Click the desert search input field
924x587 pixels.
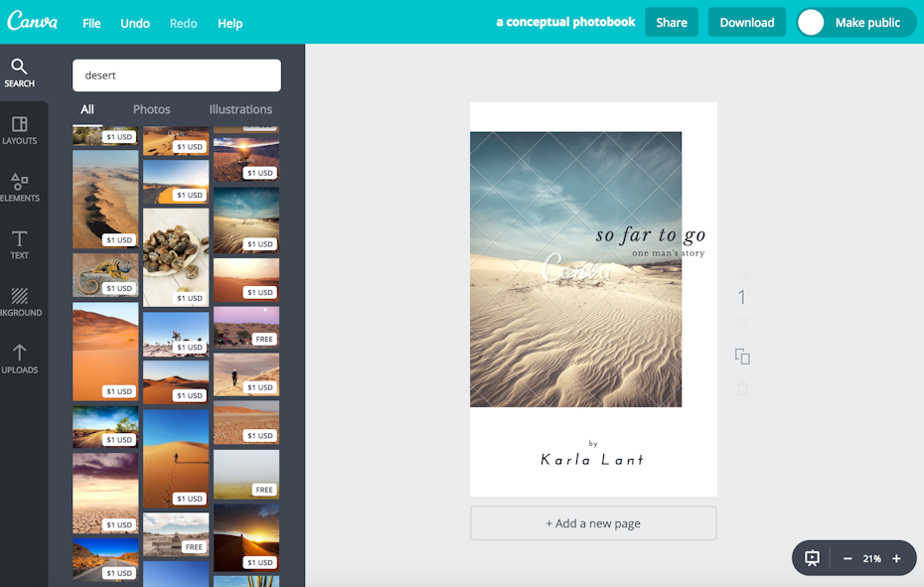[177, 75]
